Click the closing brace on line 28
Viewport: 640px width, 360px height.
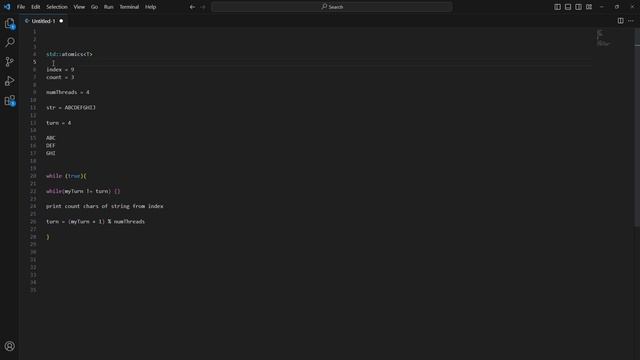(x=48, y=237)
